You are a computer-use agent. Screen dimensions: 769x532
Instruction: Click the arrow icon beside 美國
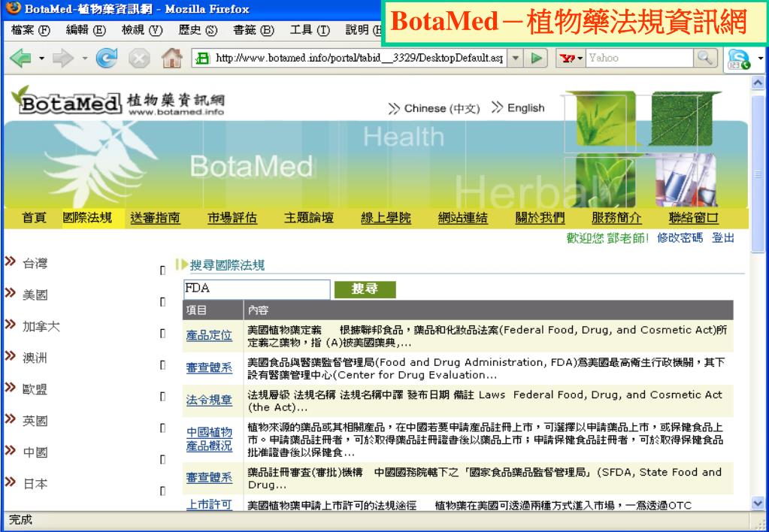pos(11,293)
